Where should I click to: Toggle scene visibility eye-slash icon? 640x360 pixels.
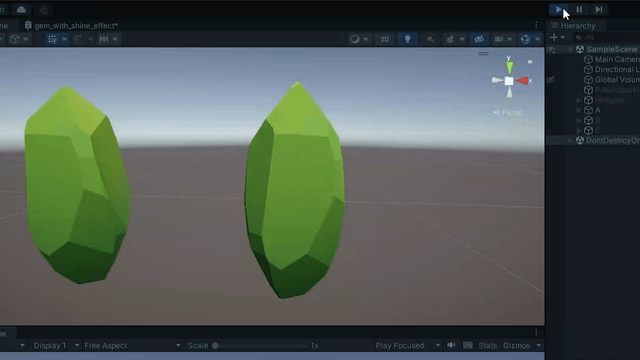[x=479, y=39]
